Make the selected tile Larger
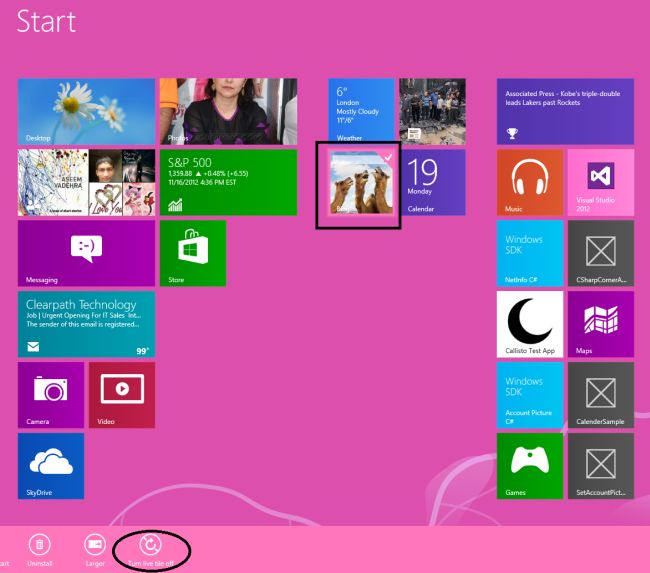This screenshot has height=573, width=650. click(95, 551)
